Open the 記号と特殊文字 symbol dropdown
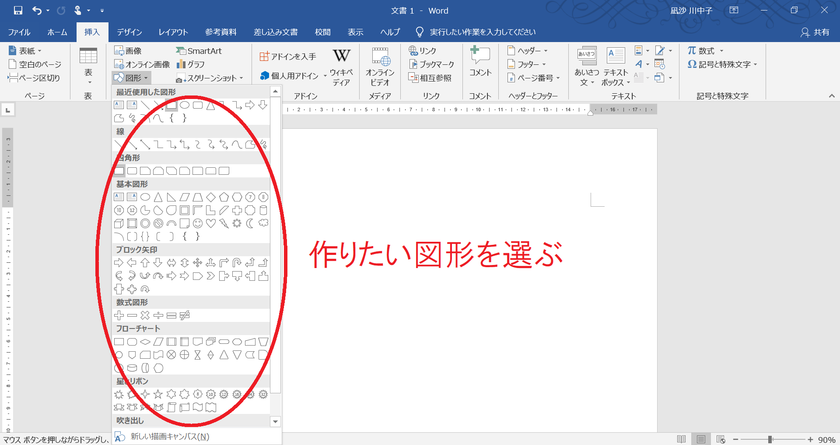This screenshot has height=445, width=840. point(722,64)
